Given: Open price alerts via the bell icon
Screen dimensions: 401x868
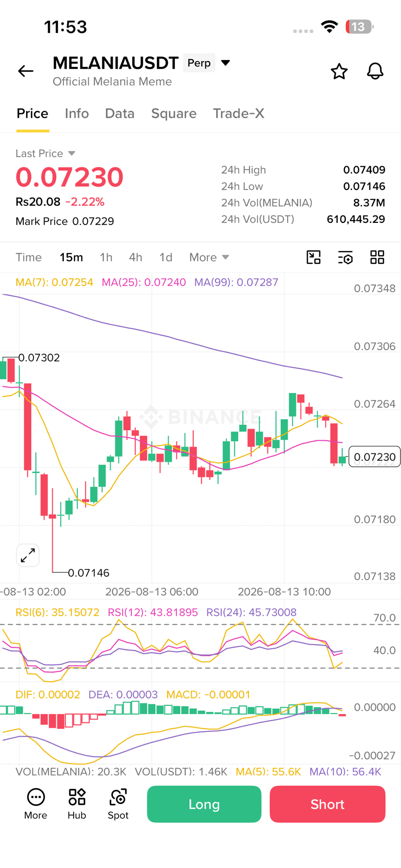Looking at the screenshot, I should click(x=375, y=71).
